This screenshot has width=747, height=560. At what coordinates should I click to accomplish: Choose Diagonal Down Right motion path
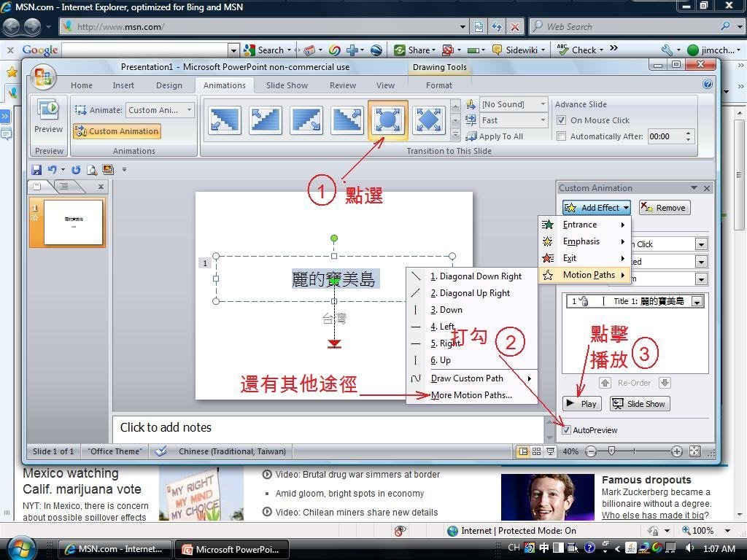(472, 276)
